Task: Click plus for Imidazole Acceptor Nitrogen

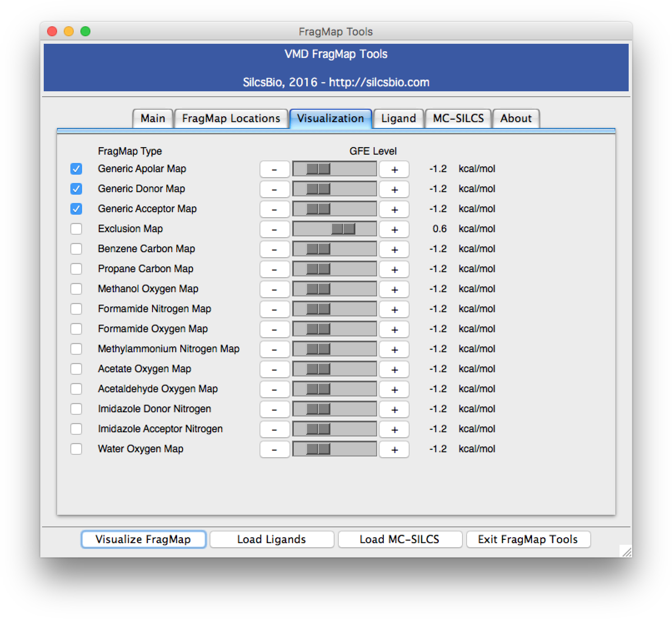Action: [x=394, y=429]
